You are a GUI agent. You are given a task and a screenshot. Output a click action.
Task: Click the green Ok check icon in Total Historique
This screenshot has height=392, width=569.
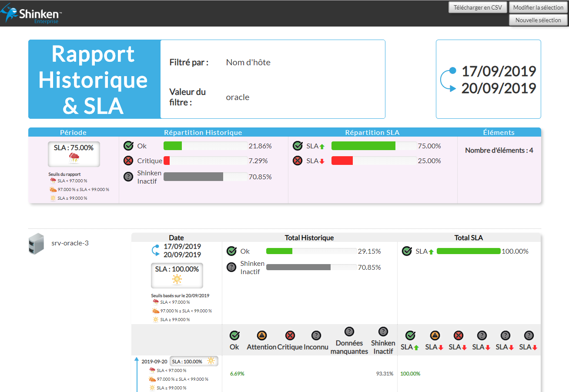(x=232, y=251)
